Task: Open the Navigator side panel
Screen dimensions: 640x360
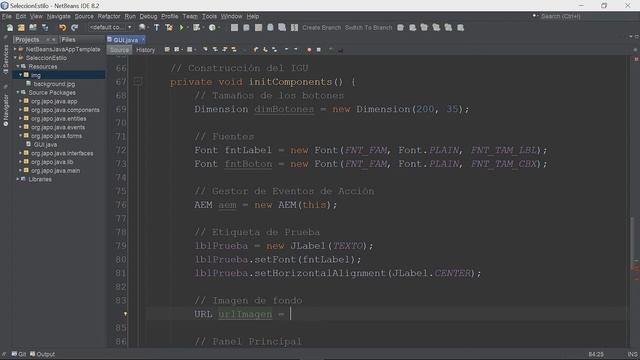Action: [x=6, y=109]
